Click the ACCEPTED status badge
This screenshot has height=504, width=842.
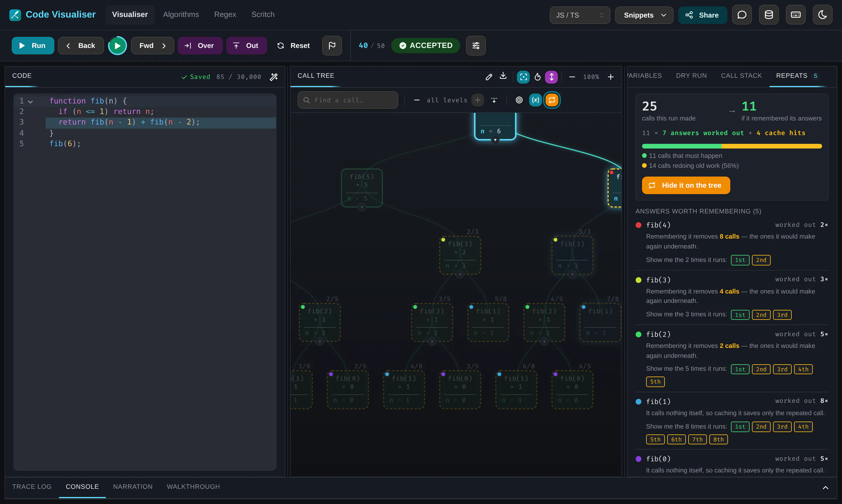pos(425,46)
